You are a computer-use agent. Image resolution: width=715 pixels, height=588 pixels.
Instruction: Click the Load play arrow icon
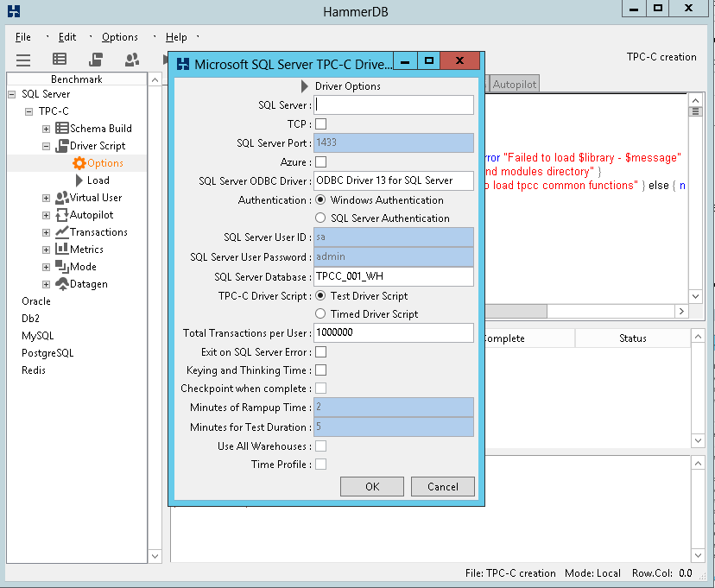click(79, 180)
